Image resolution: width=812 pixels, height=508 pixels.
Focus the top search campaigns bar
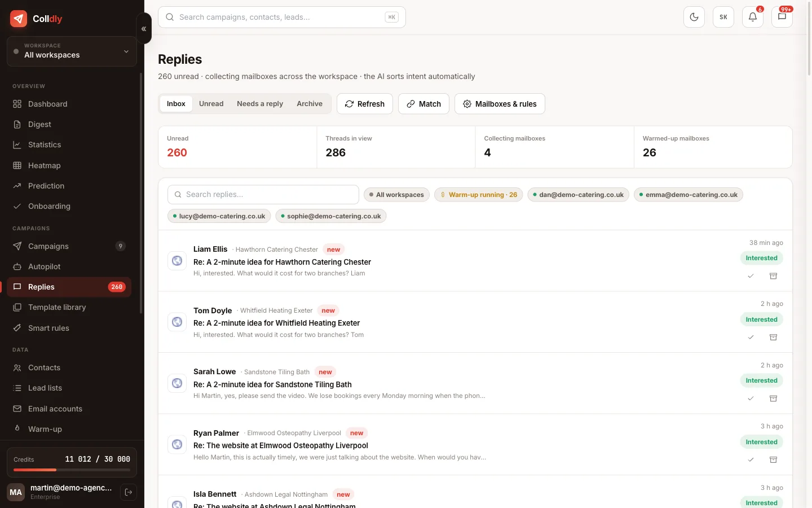point(282,17)
